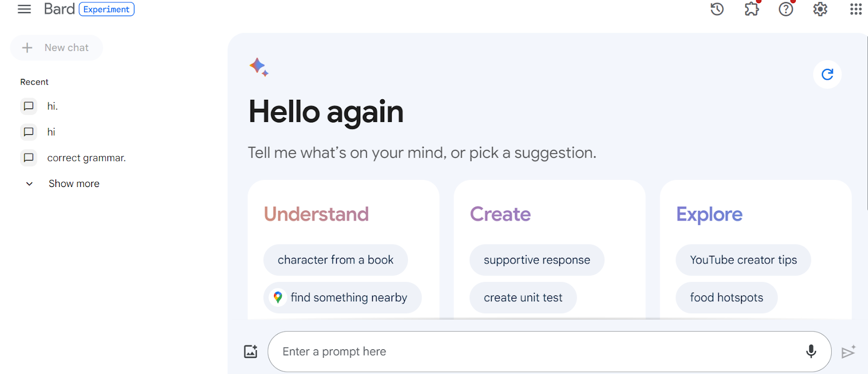Screen dimensions: 868x374
Task: Open the Google apps grid
Action: (x=856, y=9)
